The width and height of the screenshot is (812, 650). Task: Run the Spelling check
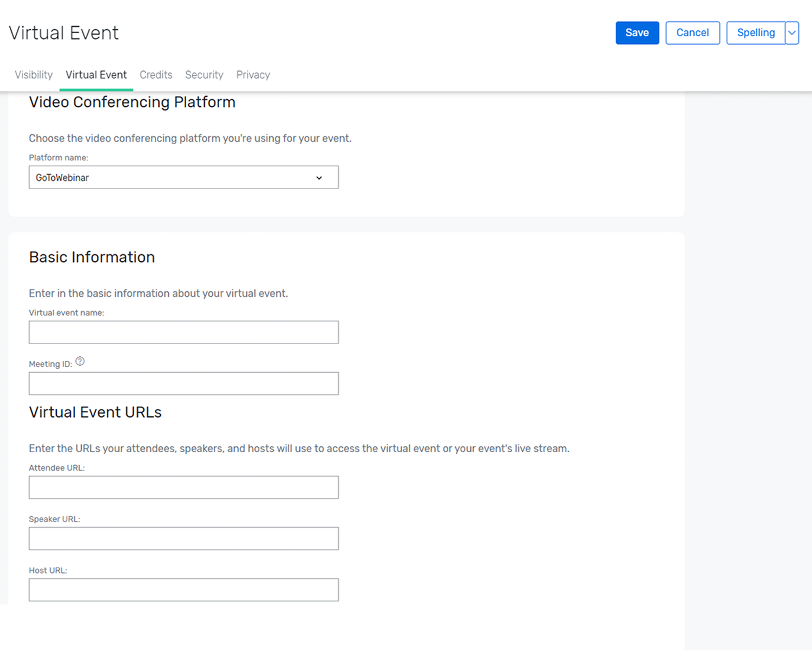[756, 32]
